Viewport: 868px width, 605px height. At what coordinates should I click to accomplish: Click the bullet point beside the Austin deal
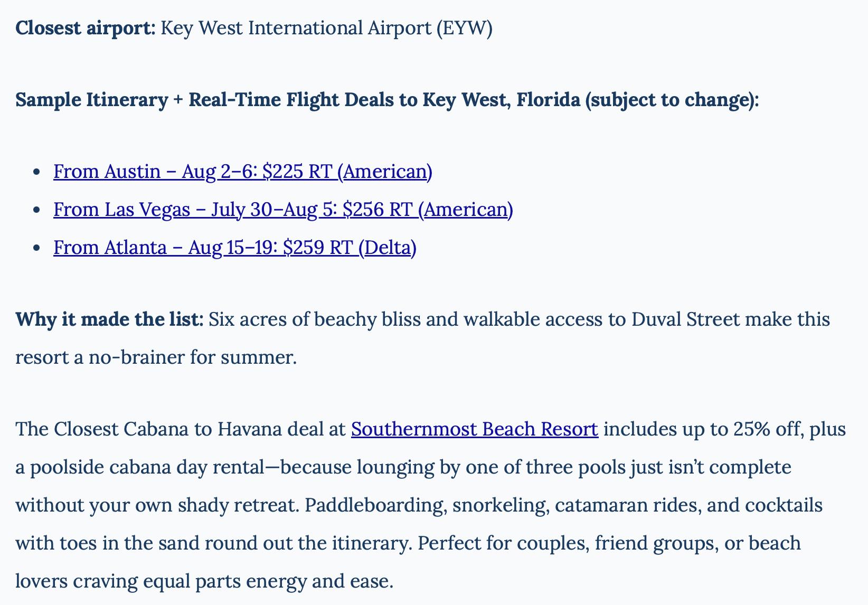point(36,172)
